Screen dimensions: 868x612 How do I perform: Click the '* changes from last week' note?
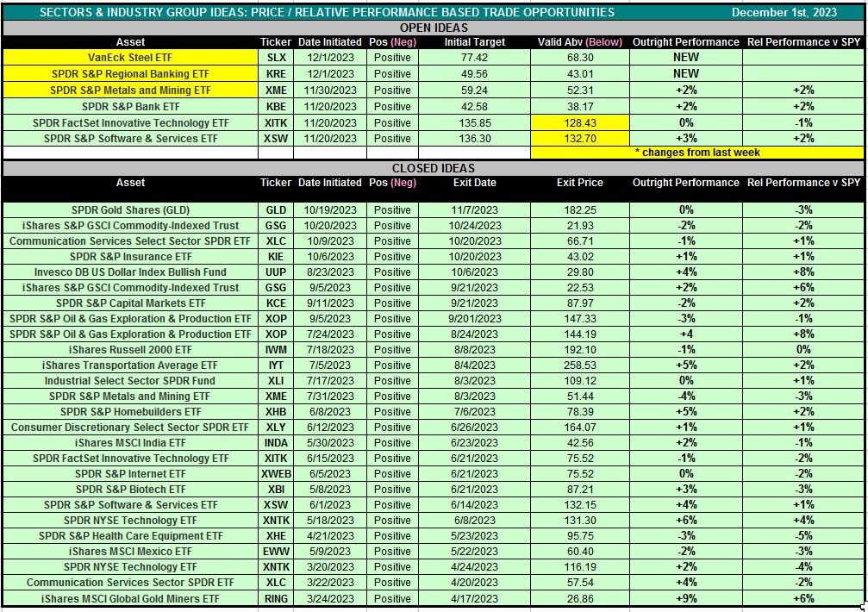pos(696,153)
